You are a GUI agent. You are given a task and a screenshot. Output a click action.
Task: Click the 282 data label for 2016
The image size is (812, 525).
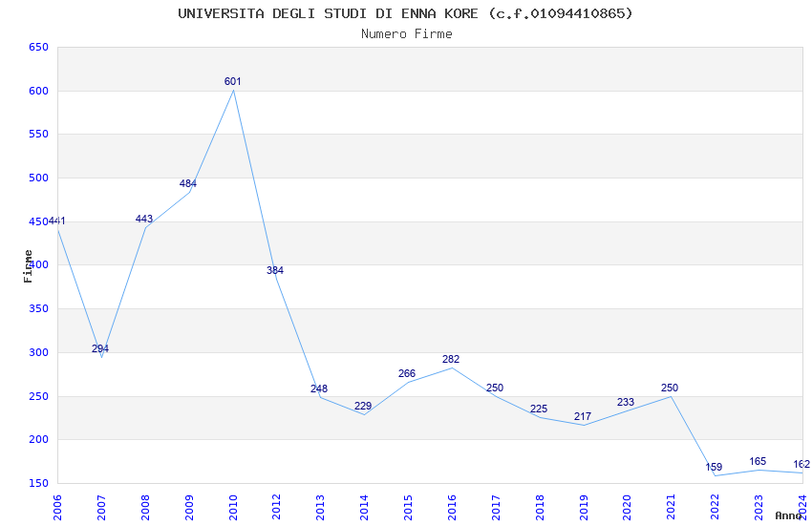[x=451, y=359]
